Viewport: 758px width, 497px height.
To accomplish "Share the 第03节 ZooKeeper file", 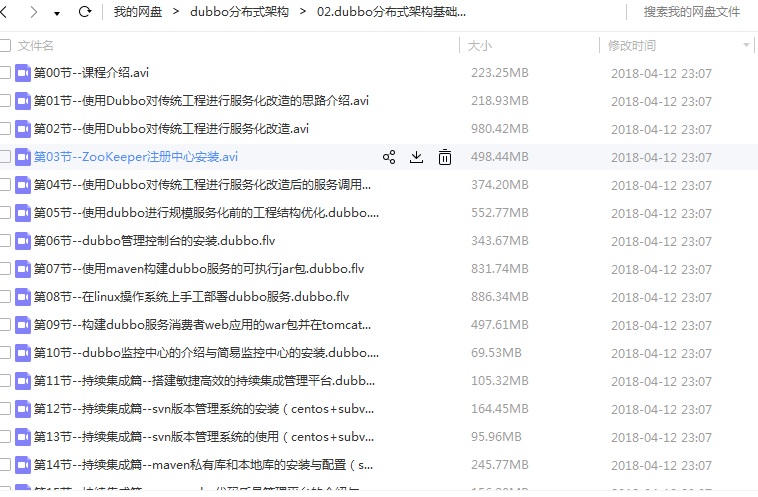I will pyautogui.click(x=389, y=157).
